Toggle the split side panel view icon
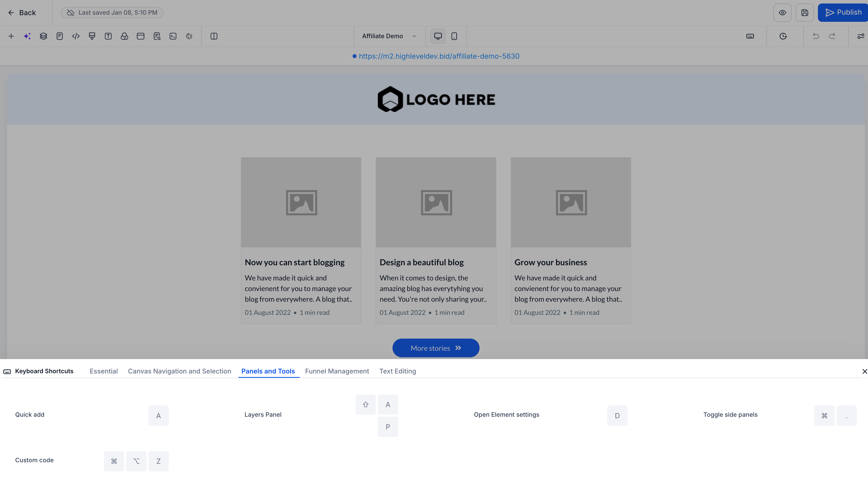 point(214,36)
